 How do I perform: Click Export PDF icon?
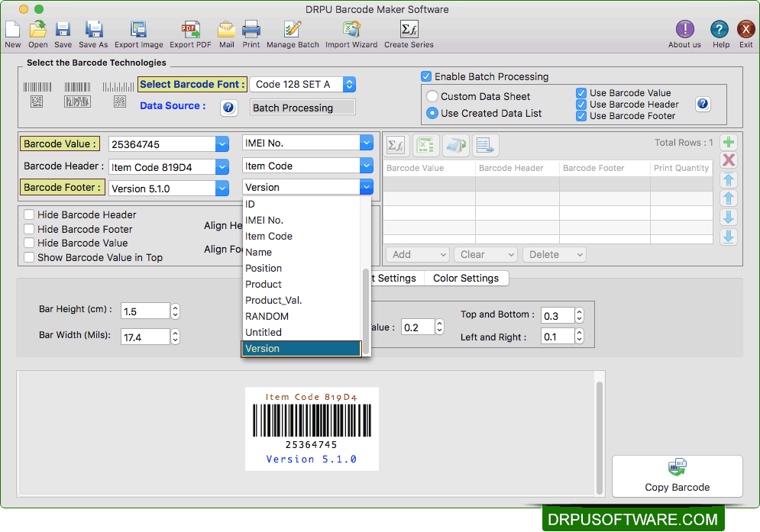pos(190,30)
